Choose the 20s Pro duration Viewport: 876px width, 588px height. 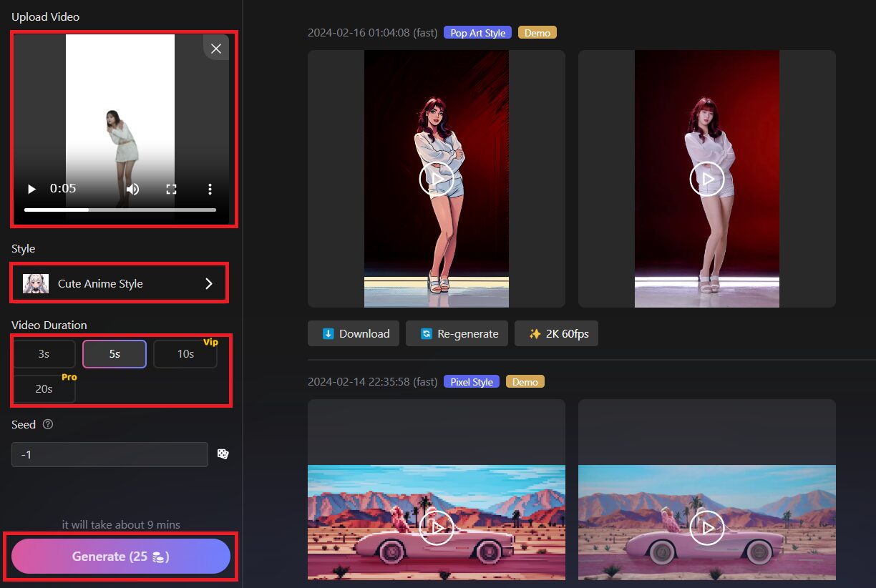[x=44, y=389]
